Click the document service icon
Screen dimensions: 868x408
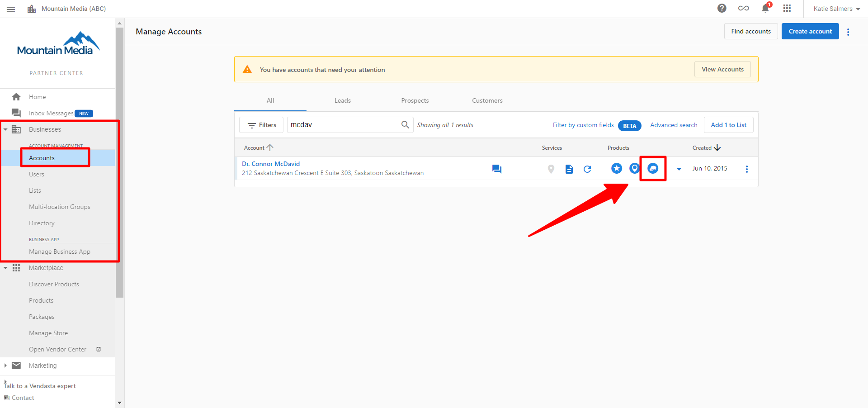click(x=569, y=169)
